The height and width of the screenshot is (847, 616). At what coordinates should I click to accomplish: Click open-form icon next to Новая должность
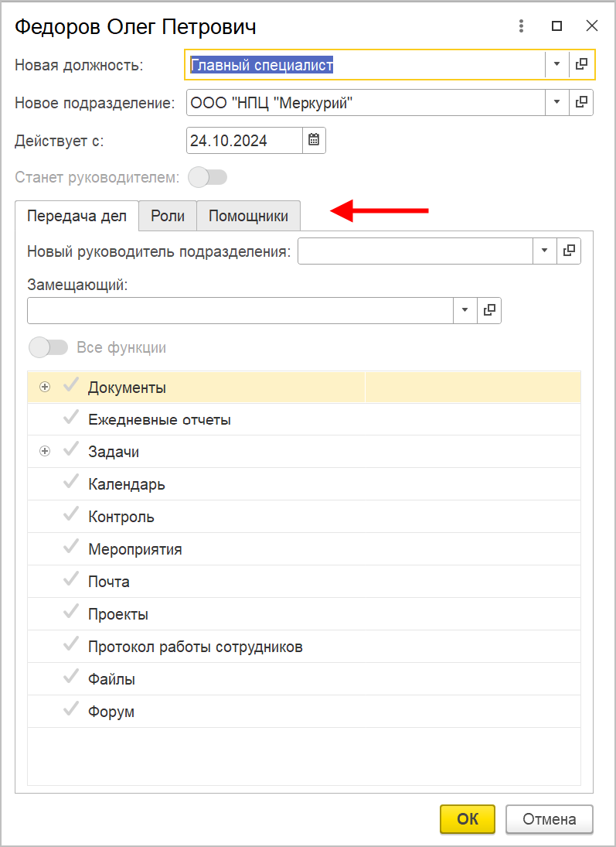pos(583,65)
